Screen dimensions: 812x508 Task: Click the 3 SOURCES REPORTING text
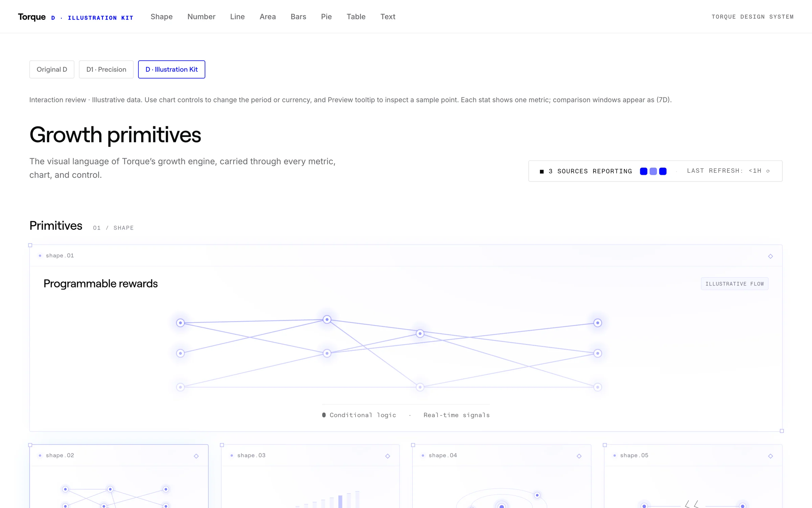(x=590, y=171)
